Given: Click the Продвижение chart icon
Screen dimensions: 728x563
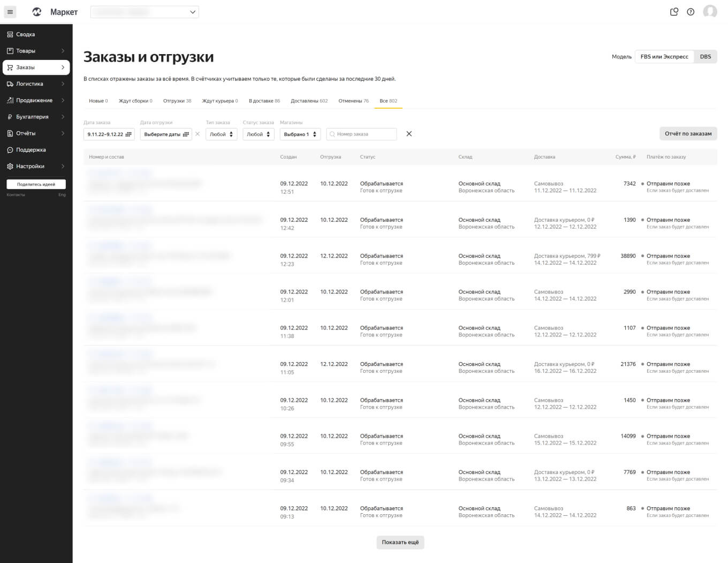Looking at the screenshot, I should pos(10,100).
